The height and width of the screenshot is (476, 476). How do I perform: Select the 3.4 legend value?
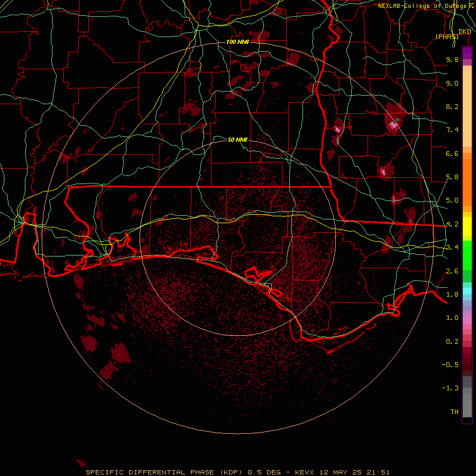click(452, 248)
